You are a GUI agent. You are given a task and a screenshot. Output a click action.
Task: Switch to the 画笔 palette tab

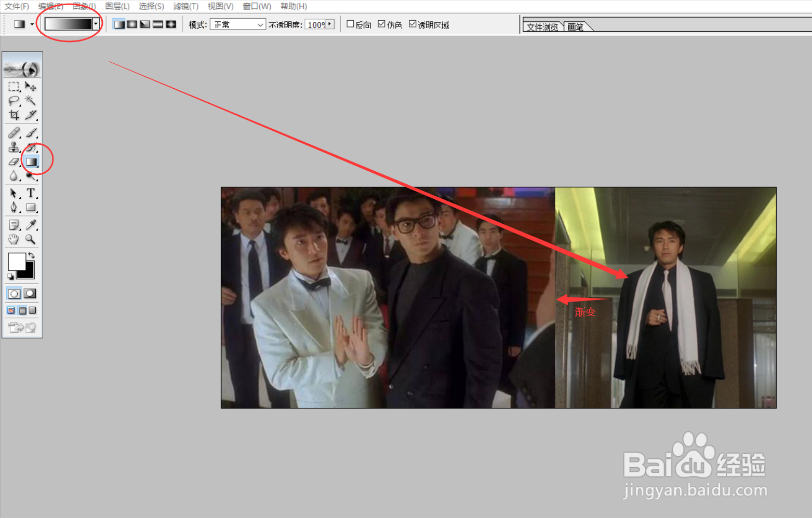(x=576, y=27)
